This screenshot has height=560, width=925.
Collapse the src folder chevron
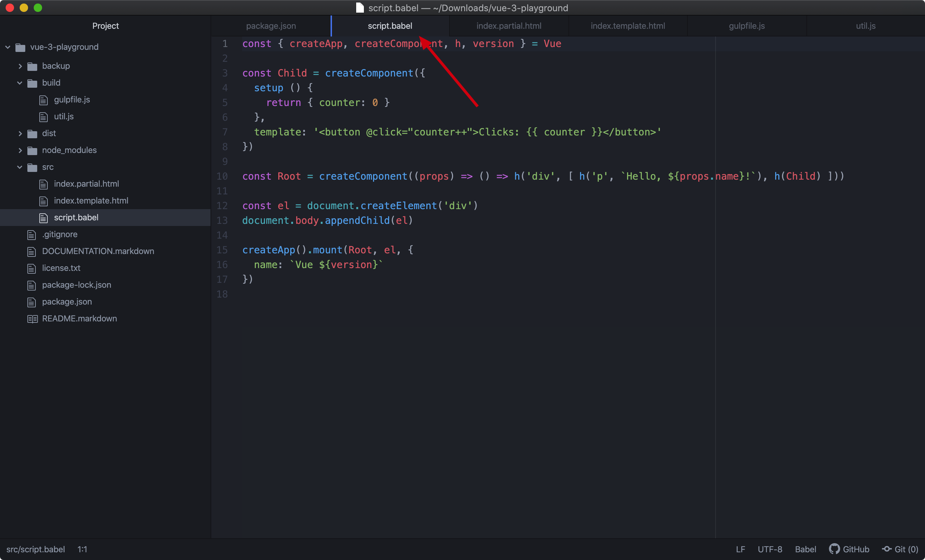[20, 167]
